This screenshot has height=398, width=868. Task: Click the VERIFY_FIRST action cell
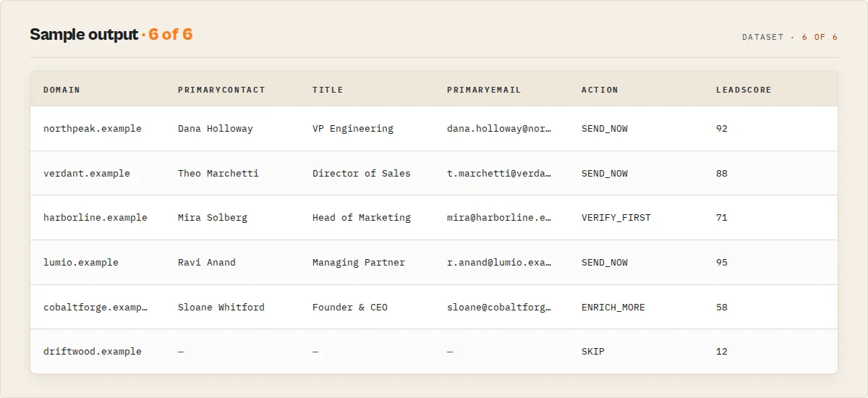[616, 218]
